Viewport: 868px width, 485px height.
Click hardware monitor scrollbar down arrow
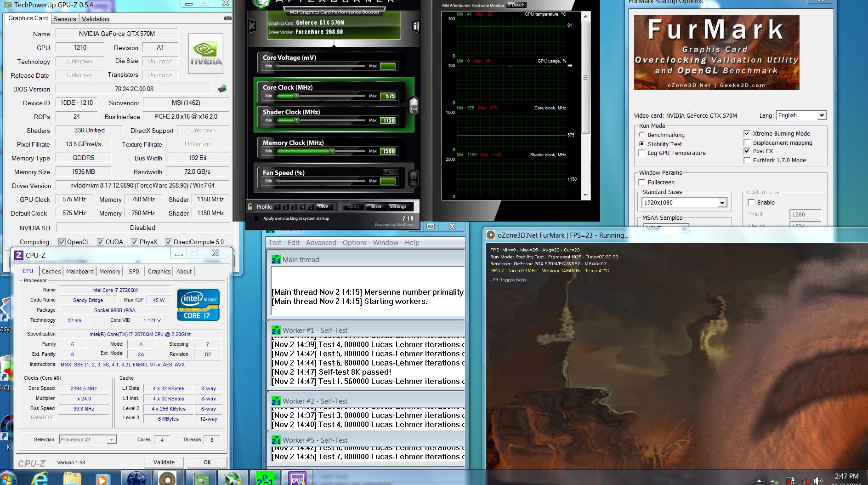pos(585,195)
